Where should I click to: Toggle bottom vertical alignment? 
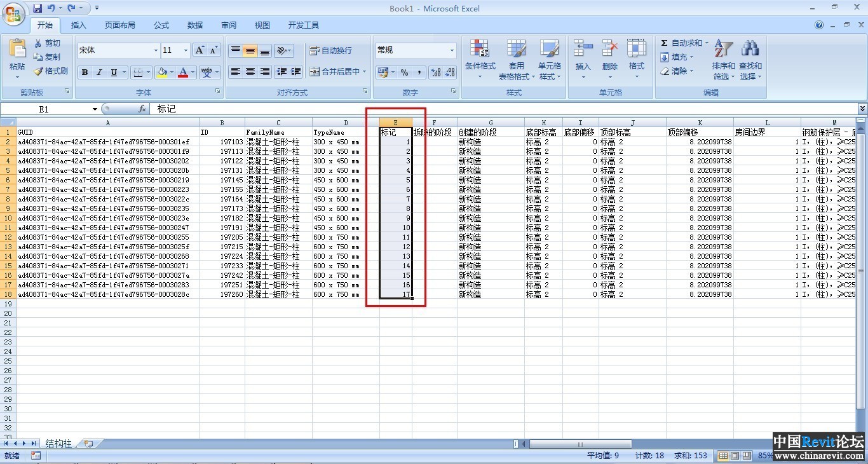coord(265,51)
